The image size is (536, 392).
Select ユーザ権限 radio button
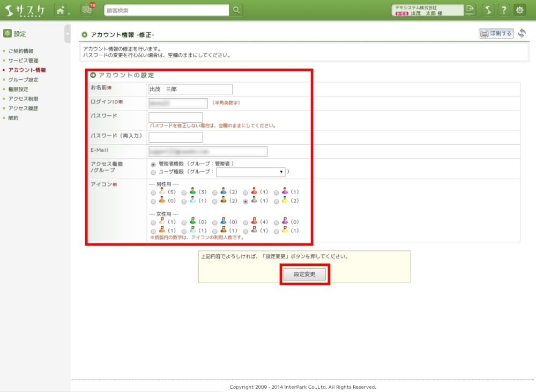click(153, 172)
